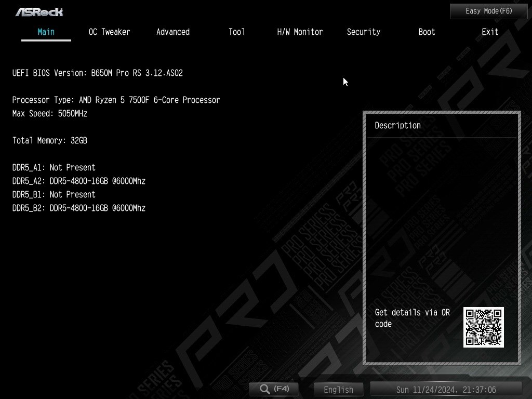This screenshot has height=399, width=532.
Task: Click the Total Memory 32GB line
Action: [50, 140]
